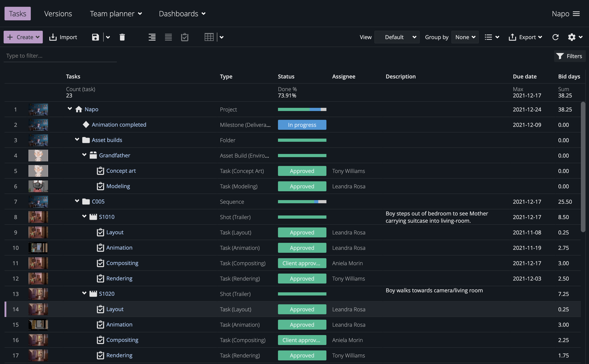Open the Group by None dropdown

click(x=465, y=37)
